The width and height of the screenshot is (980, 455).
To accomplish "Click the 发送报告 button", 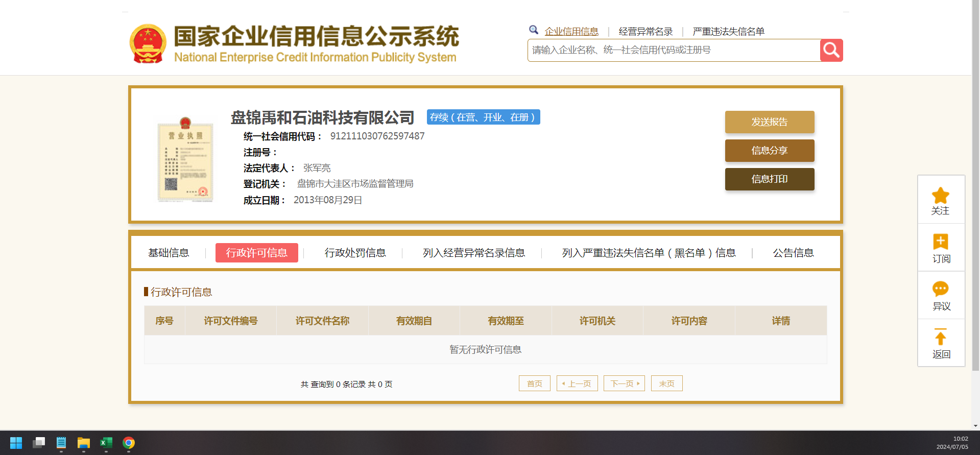I will 770,122.
